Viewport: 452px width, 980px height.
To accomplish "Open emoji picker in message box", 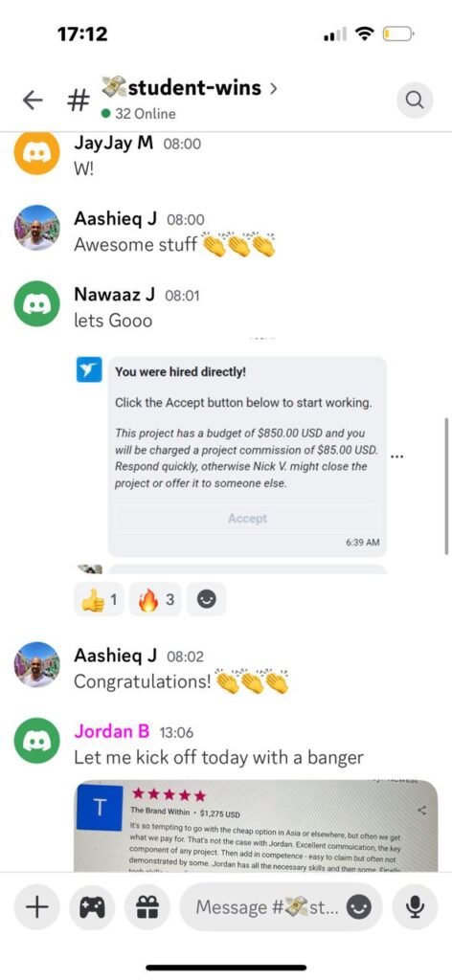I will tap(359, 907).
